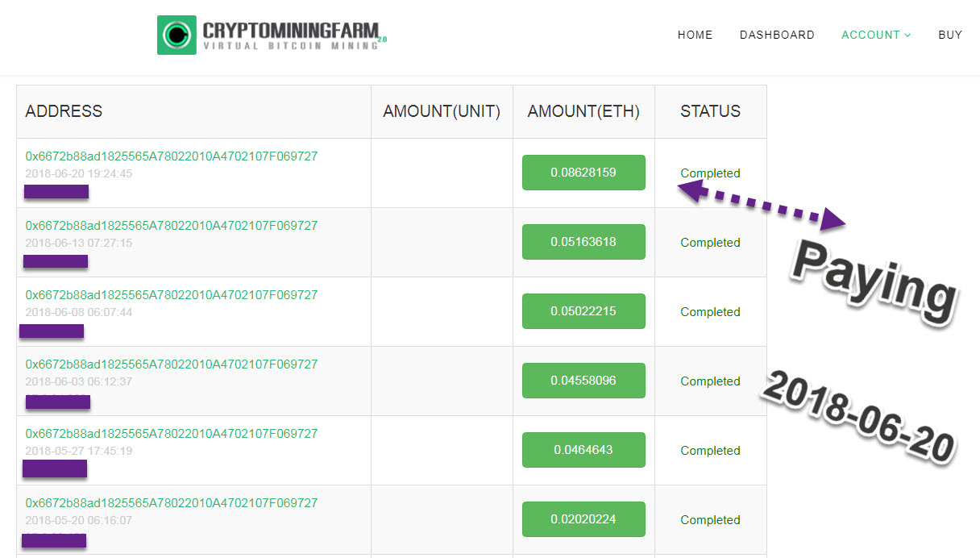Click the CryptoMiningFarm logo icon
The width and height of the screenshot is (980, 558).
[x=176, y=35]
